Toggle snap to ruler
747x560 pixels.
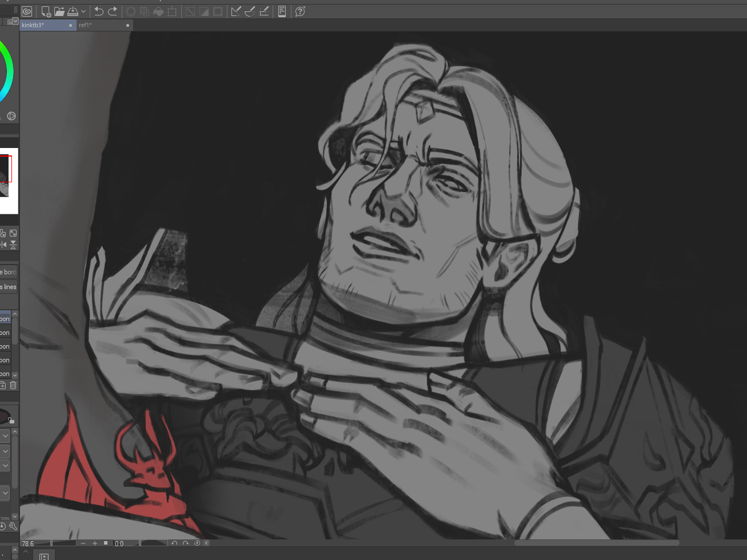[x=235, y=11]
